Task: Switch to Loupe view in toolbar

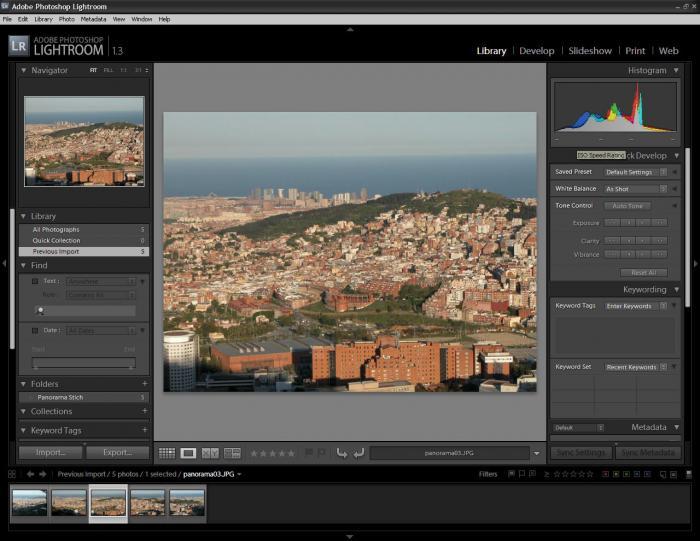Action: pyautogui.click(x=188, y=453)
